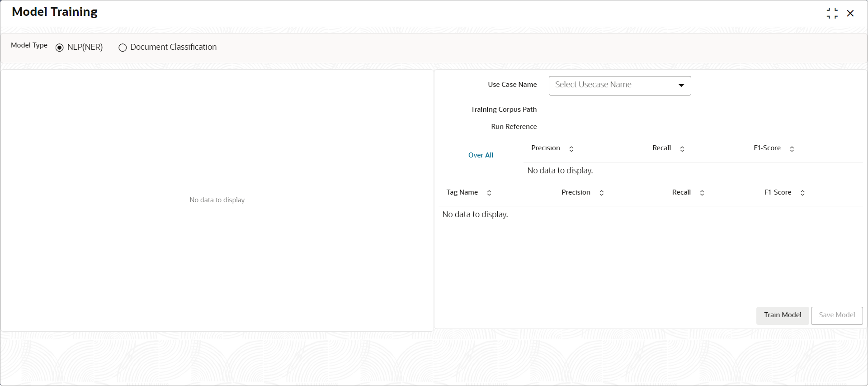Select the NLP(NER) model type
This screenshot has height=386, width=868.
point(59,48)
